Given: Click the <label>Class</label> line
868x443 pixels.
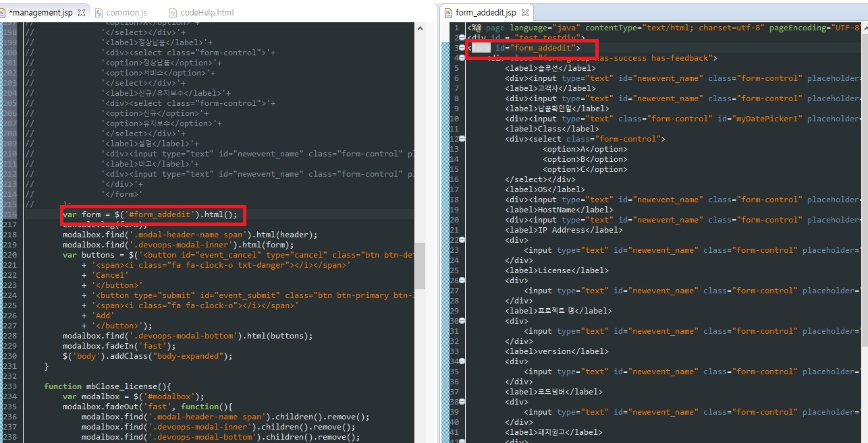Looking at the screenshot, I should coord(551,129).
